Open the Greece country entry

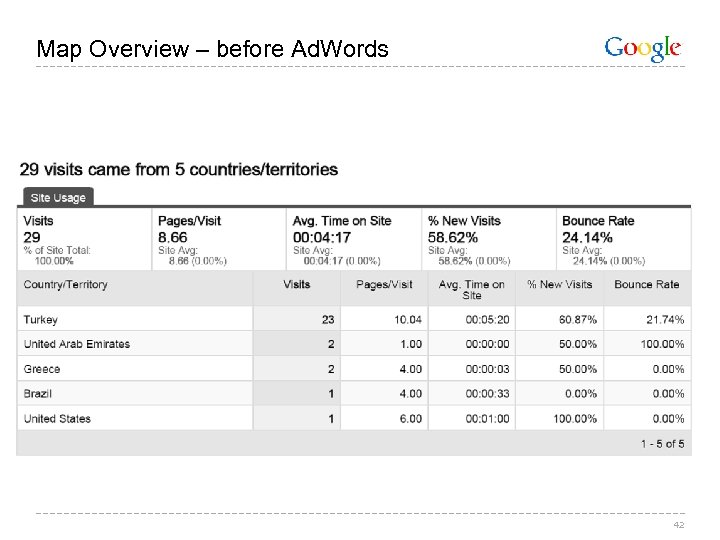[42, 369]
